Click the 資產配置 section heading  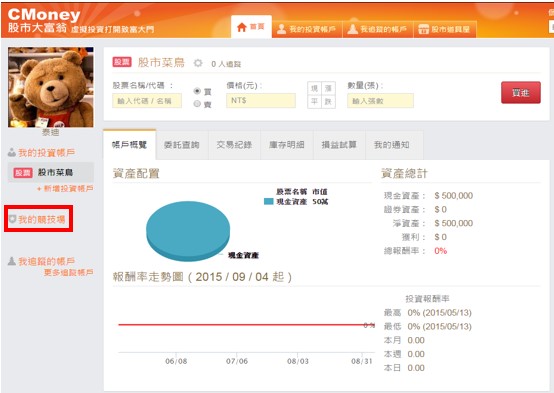tap(136, 174)
